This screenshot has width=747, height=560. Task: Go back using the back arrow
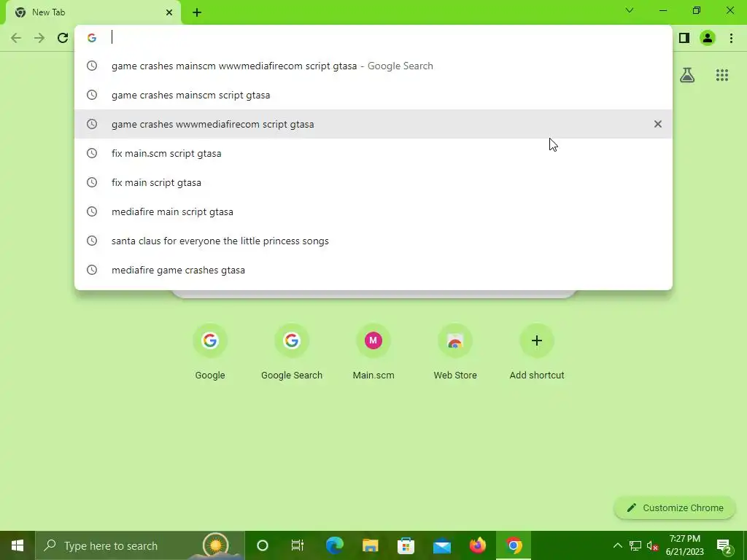pos(16,38)
